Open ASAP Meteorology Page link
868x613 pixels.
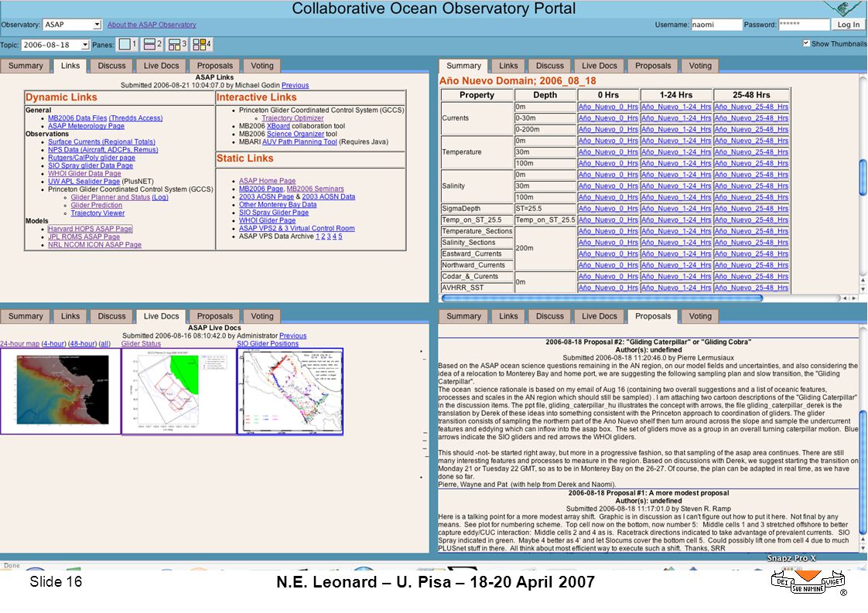tap(86, 126)
